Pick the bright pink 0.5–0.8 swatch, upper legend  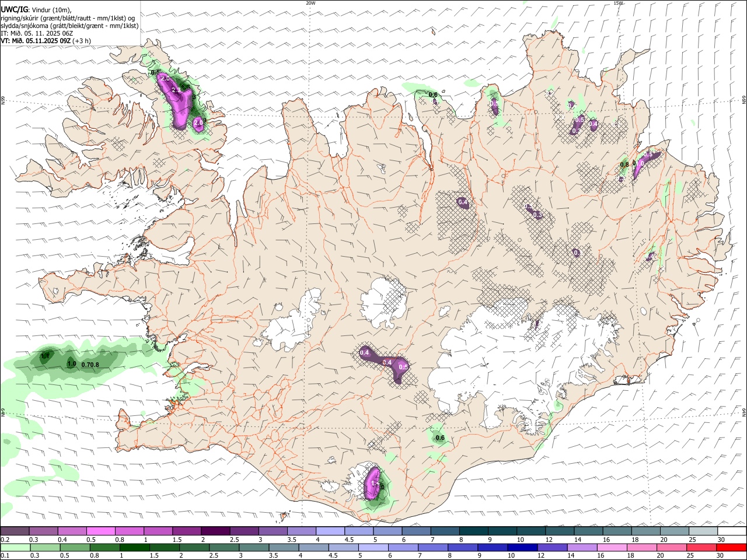[100, 531]
